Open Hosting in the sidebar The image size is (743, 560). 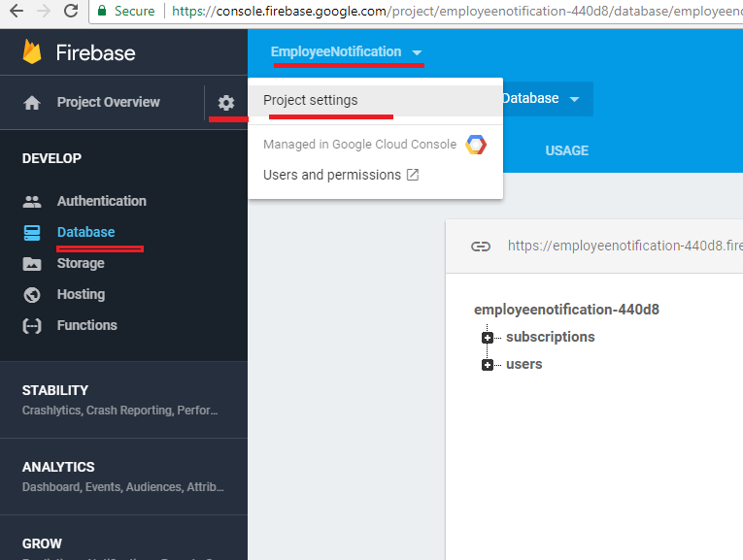click(81, 294)
